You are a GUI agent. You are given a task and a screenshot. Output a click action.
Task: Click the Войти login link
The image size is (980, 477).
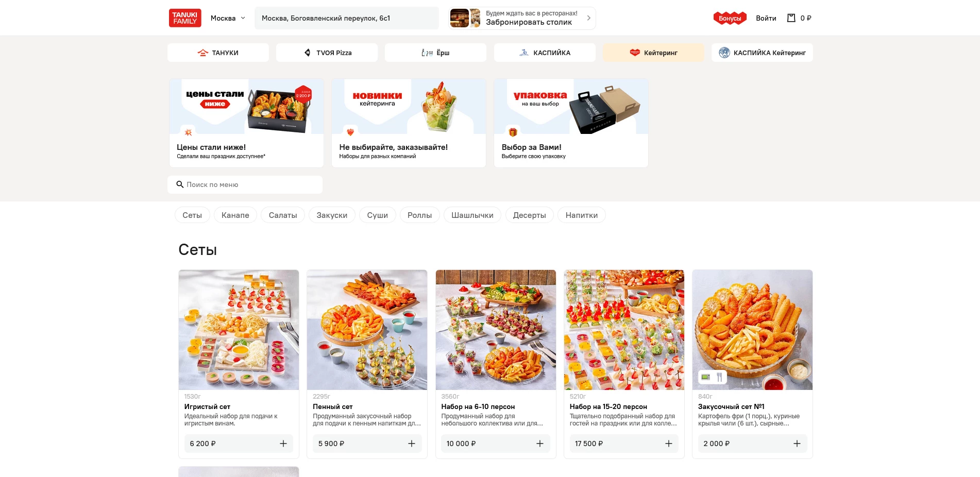[766, 18]
